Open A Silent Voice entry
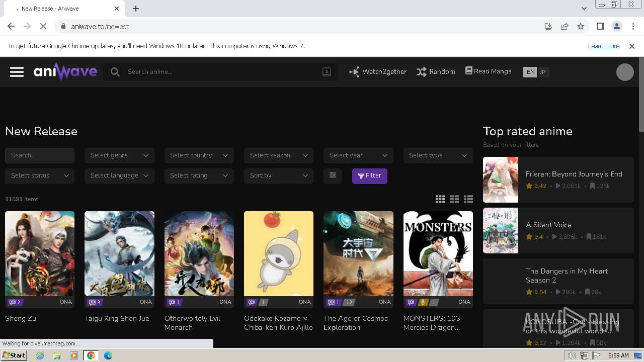Viewport: 644px width, 362px height. coord(558,230)
